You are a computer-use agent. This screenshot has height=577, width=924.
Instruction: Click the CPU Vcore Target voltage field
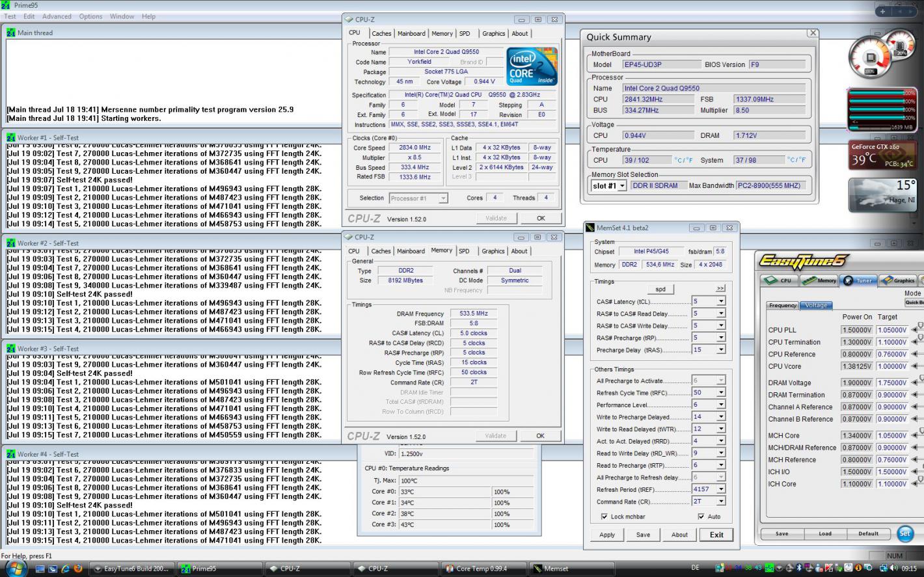coord(892,366)
